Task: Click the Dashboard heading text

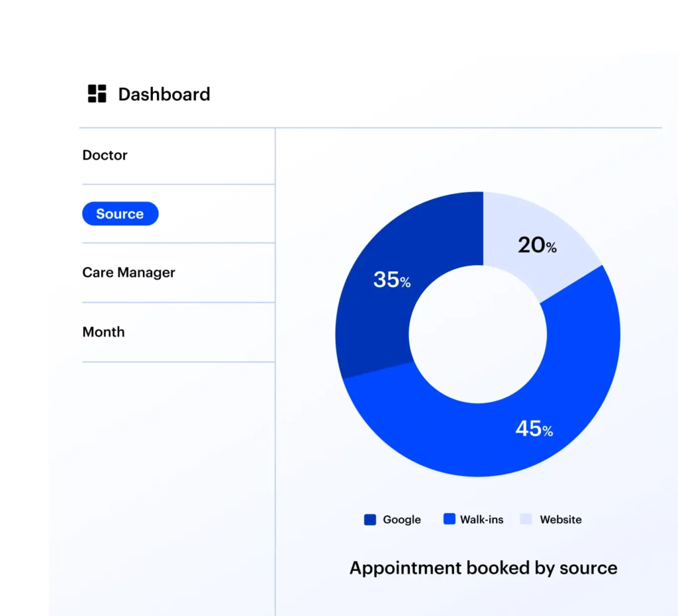Action: [164, 94]
